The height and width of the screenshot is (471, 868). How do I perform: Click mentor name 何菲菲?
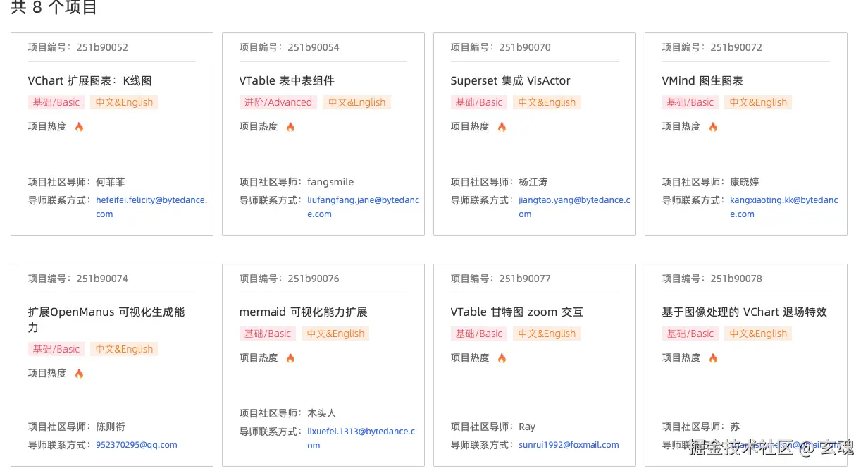(111, 182)
